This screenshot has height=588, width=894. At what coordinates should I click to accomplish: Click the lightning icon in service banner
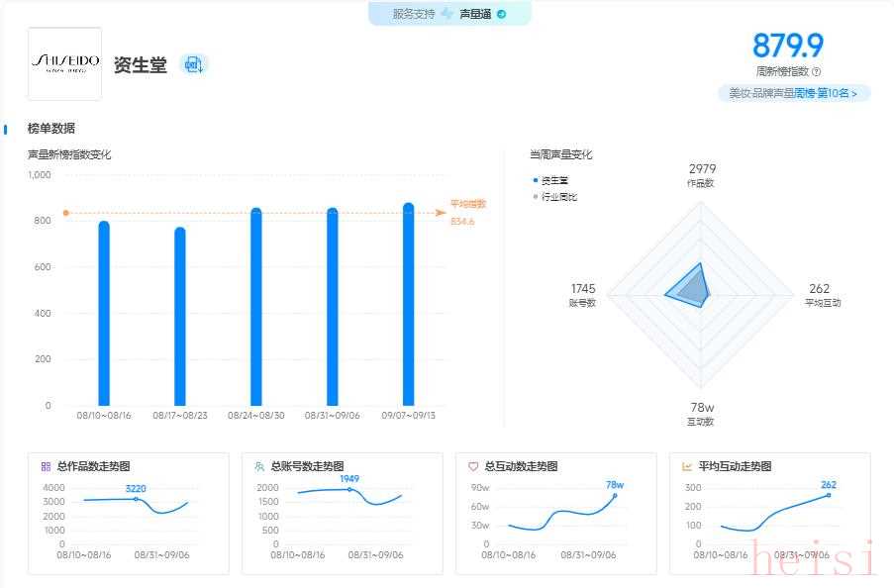(x=447, y=14)
